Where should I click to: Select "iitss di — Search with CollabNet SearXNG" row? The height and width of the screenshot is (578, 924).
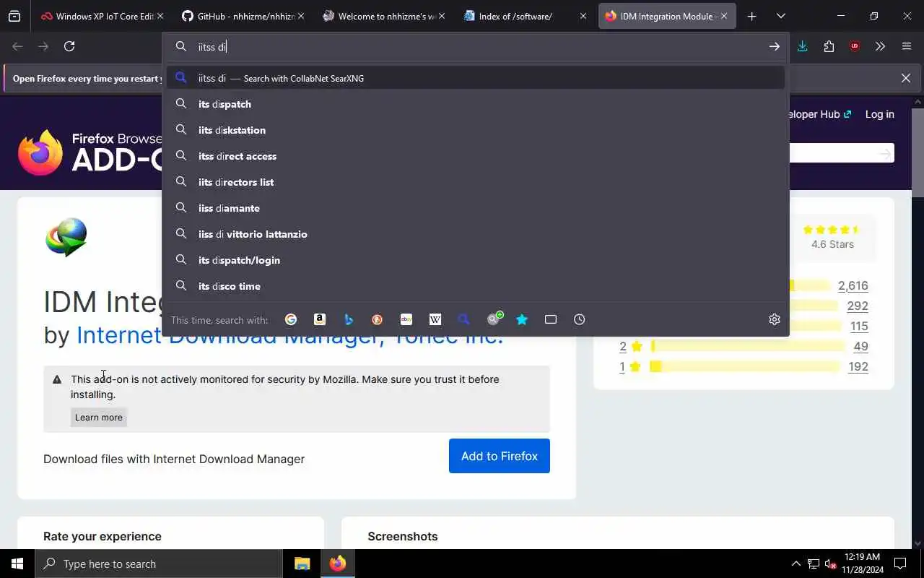tap(476, 78)
